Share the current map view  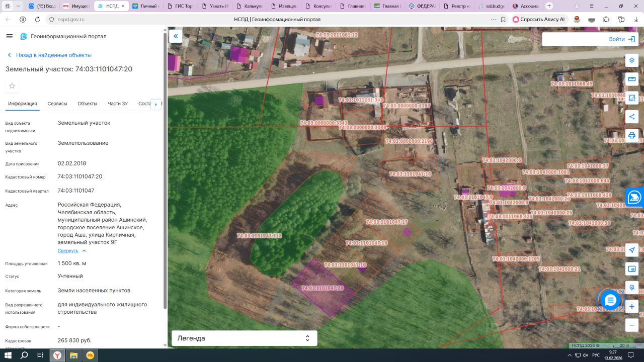(x=632, y=117)
